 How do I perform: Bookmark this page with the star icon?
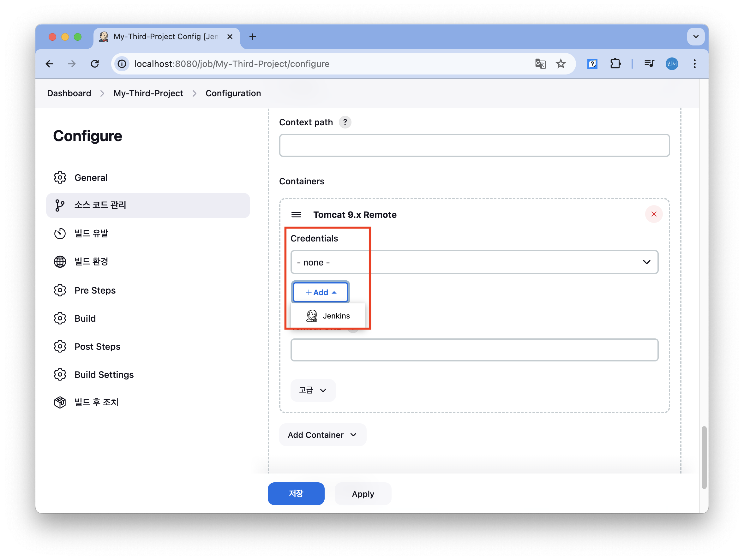click(x=560, y=64)
